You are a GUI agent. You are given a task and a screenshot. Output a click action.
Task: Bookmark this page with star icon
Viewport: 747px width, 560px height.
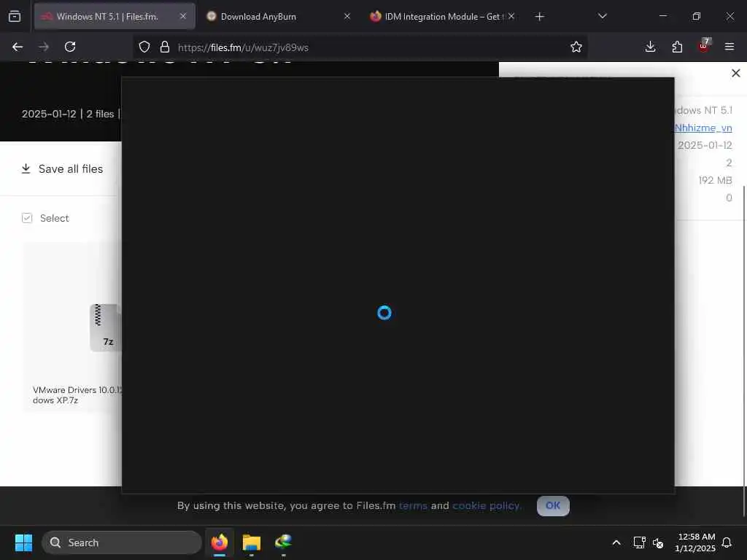pos(576,47)
